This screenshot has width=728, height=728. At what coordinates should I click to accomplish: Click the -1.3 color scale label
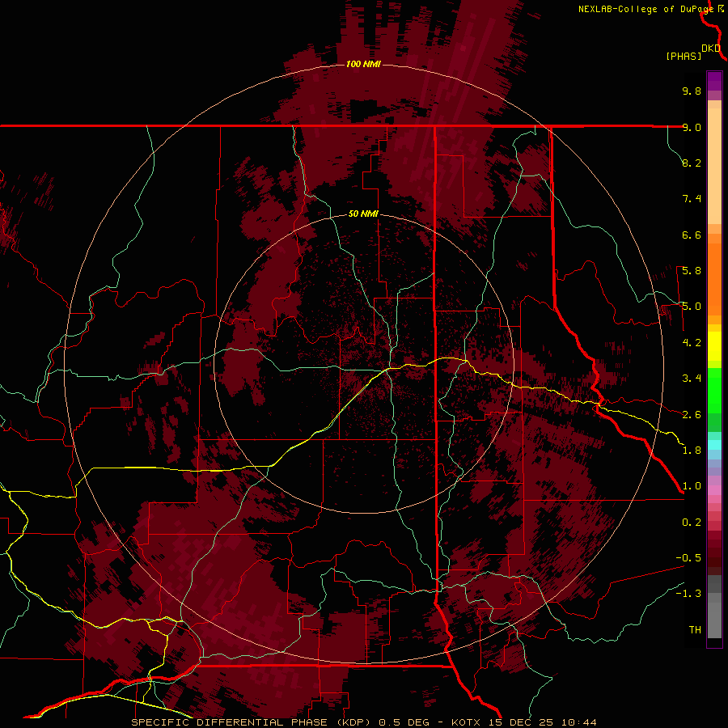688,594
